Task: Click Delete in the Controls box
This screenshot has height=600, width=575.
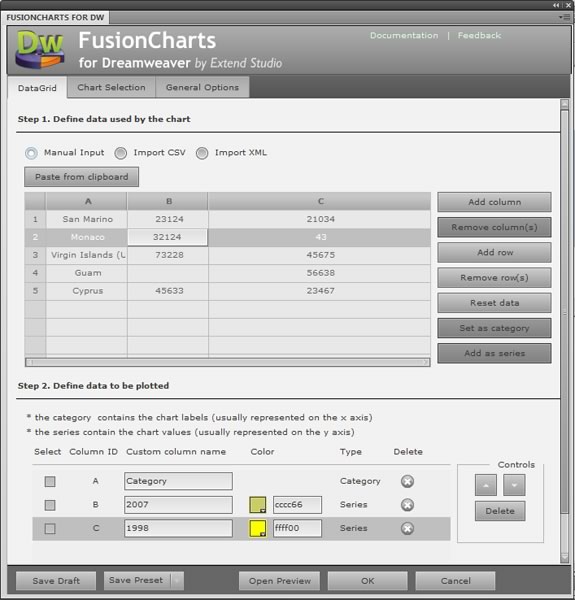Action: click(500, 511)
